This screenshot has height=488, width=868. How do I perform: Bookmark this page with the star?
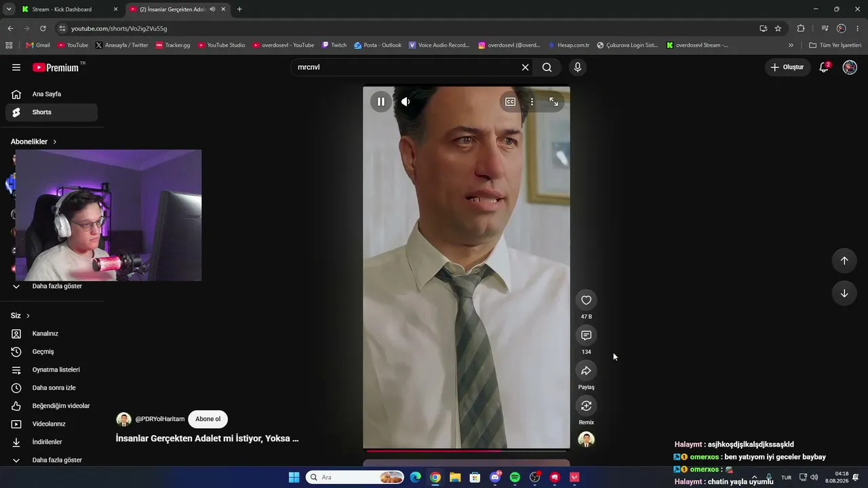coord(778,28)
